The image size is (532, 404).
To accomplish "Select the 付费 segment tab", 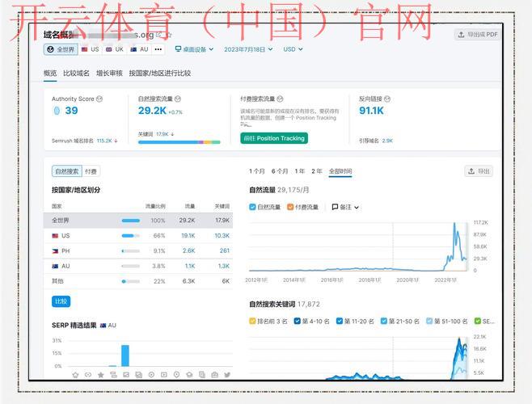I will click(91, 171).
